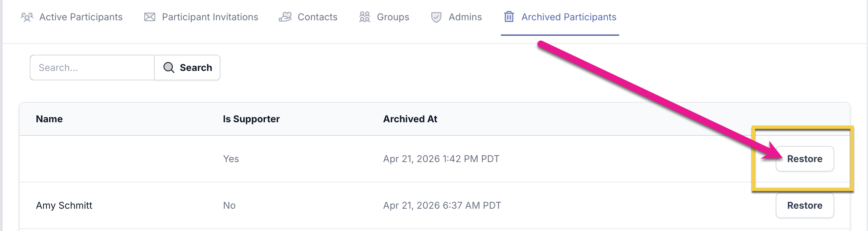This screenshot has height=231, width=868.
Task: Restore Amy Schmitt
Action: pos(804,205)
